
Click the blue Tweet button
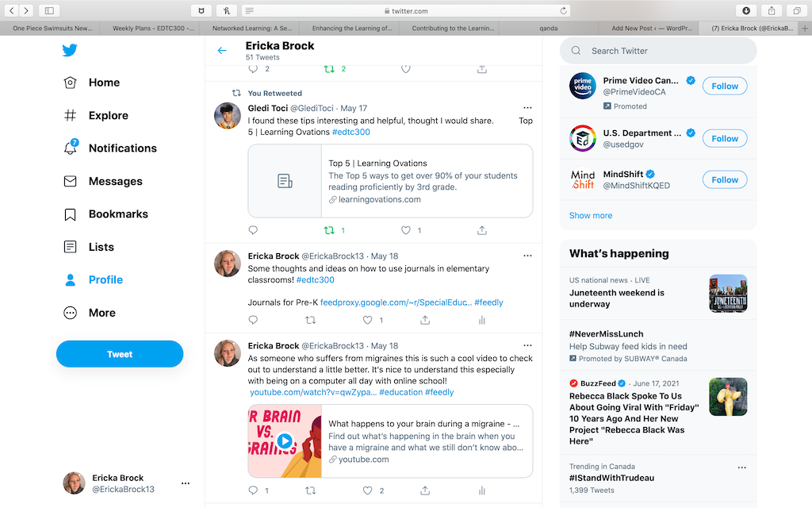(x=120, y=354)
